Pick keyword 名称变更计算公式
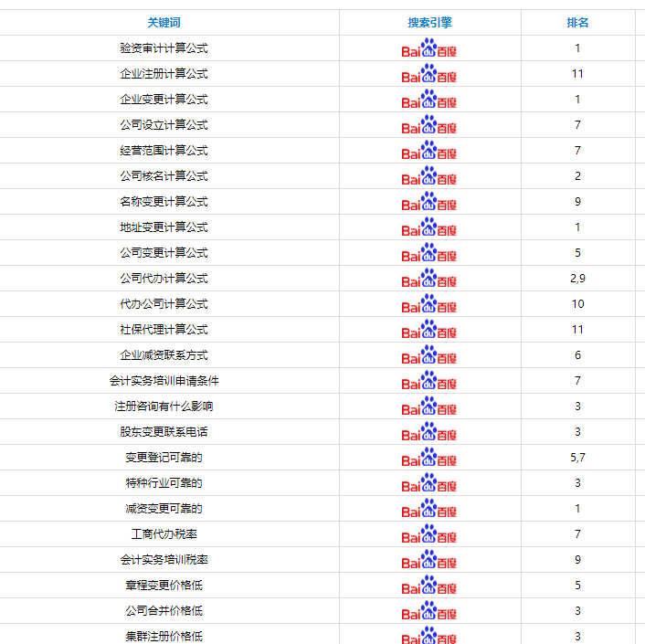 (164, 202)
